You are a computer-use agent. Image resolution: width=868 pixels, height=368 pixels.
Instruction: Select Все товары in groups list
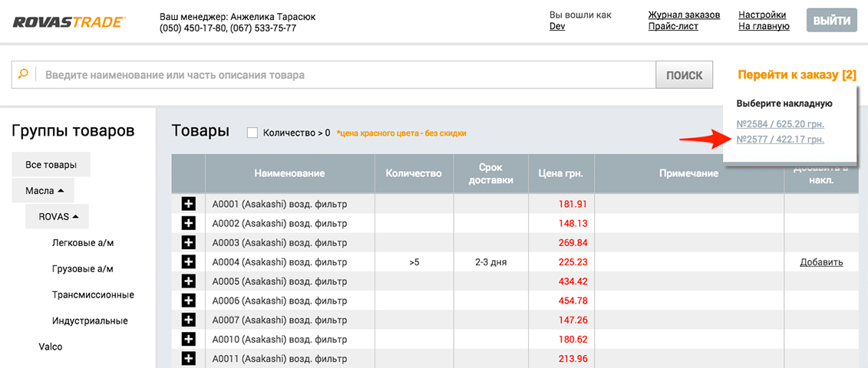pyautogui.click(x=51, y=165)
